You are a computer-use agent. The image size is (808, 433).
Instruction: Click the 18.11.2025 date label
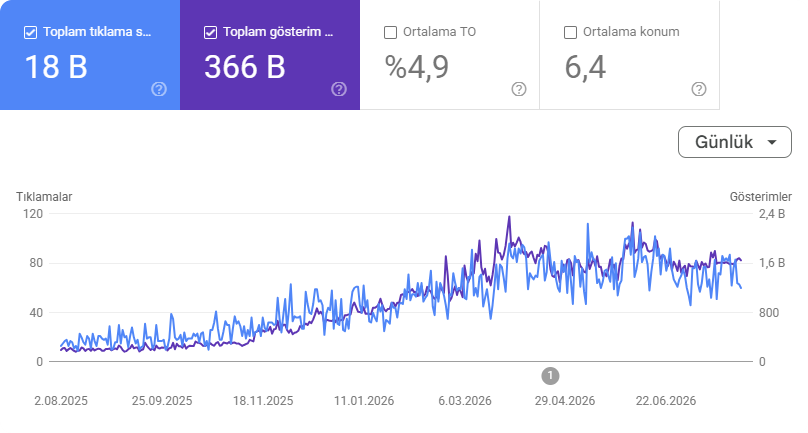click(x=263, y=401)
